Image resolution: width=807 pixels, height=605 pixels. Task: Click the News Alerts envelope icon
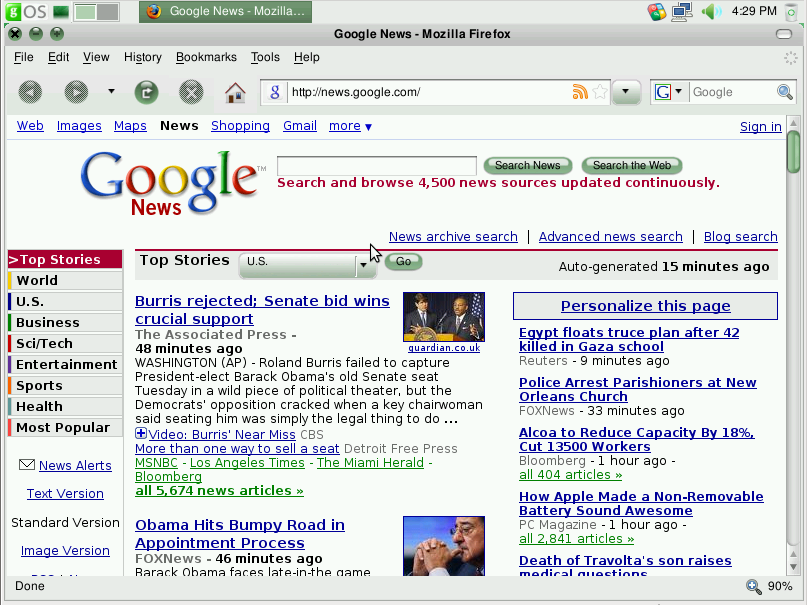coord(27,465)
